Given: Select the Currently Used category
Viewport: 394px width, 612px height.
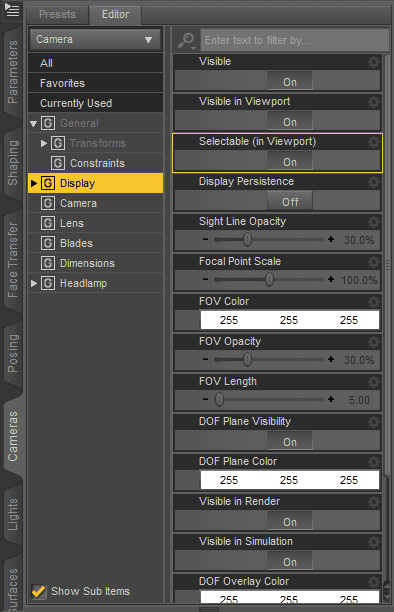Looking at the screenshot, I should [x=95, y=103].
